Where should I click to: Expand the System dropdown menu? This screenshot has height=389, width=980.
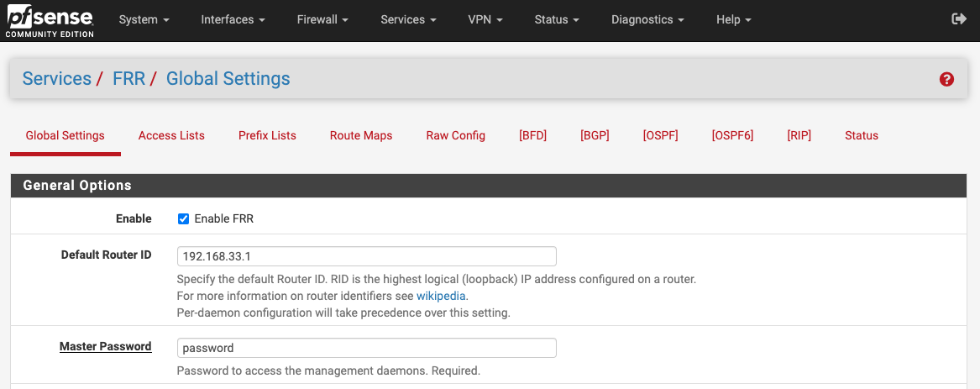144,19
